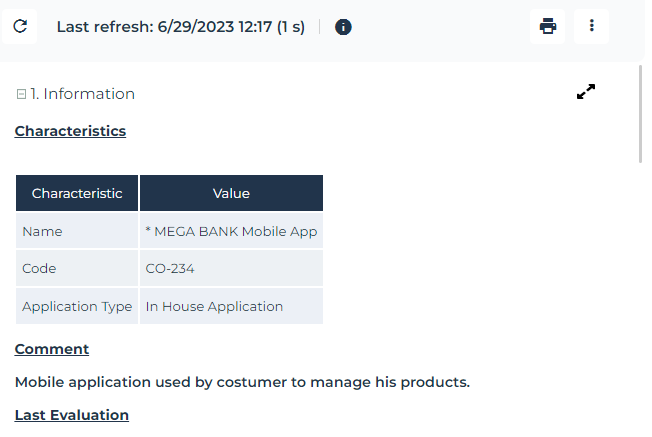Screen dimensions: 652x437
Task: Select the In House Application cell
Action: 231,307
